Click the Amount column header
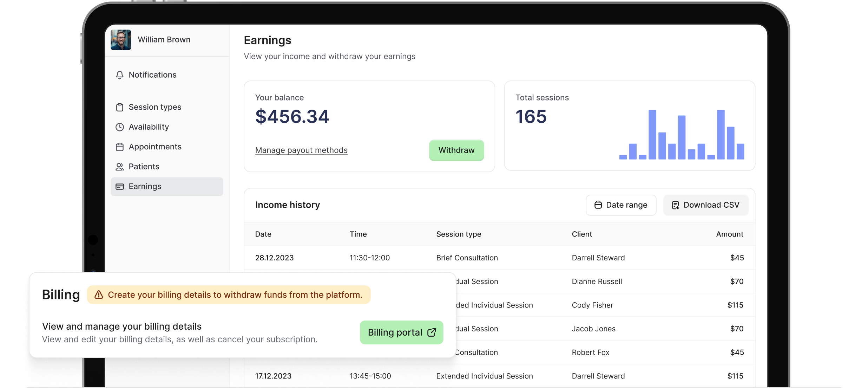 pyautogui.click(x=729, y=234)
